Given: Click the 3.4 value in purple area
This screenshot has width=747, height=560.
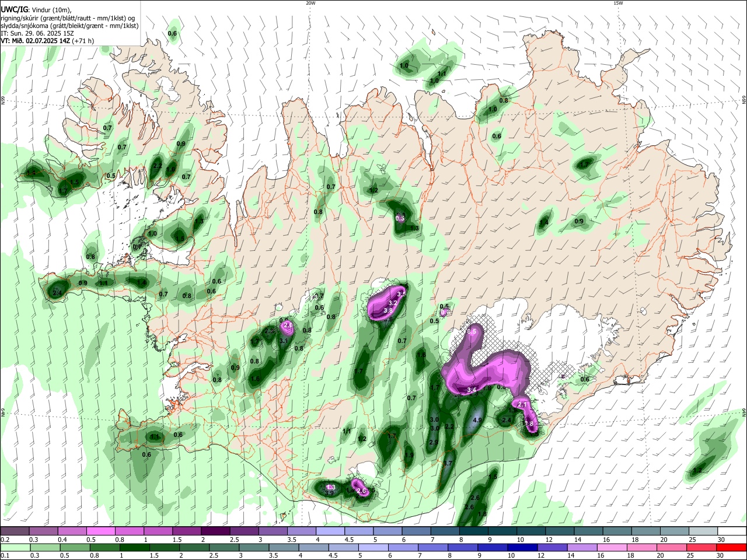Looking at the screenshot, I should (472, 390).
